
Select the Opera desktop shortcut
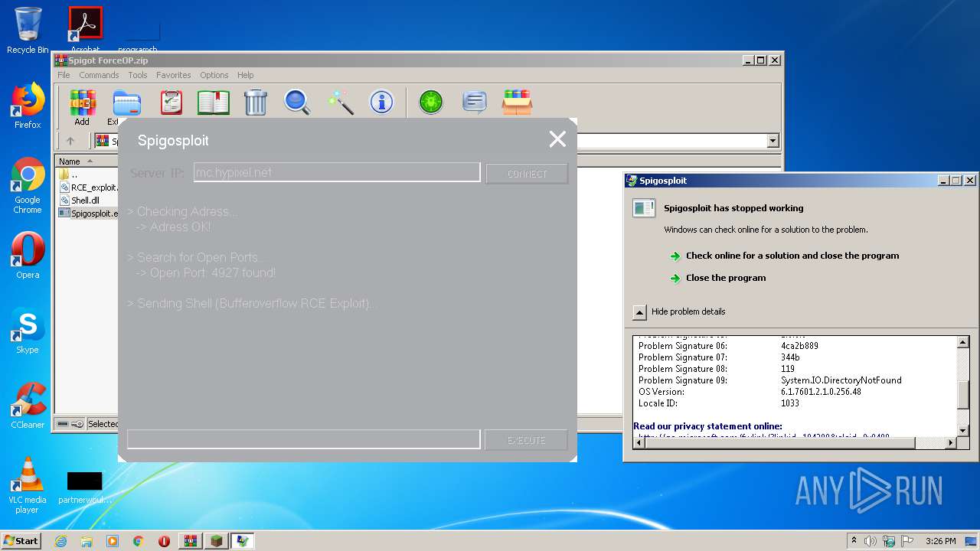(28, 256)
